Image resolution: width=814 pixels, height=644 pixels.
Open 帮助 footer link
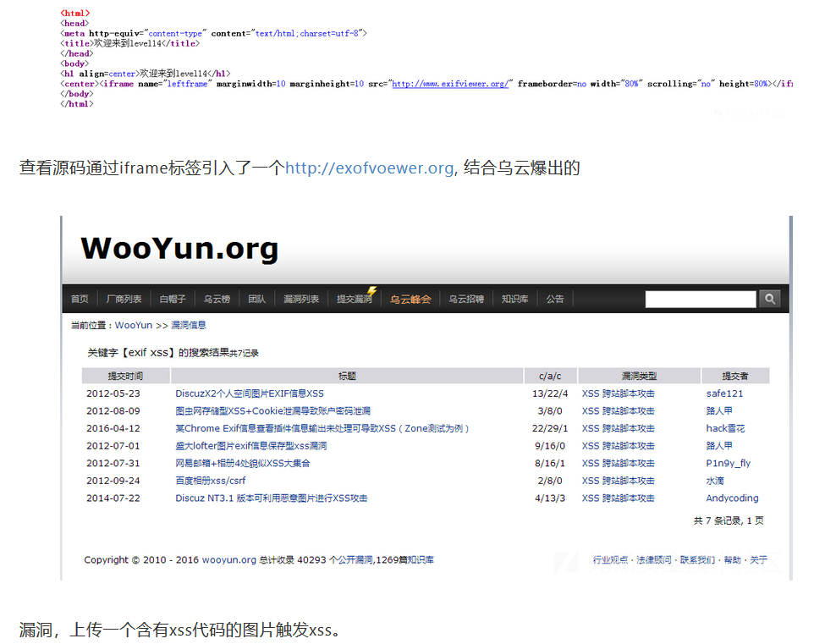(x=733, y=560)
